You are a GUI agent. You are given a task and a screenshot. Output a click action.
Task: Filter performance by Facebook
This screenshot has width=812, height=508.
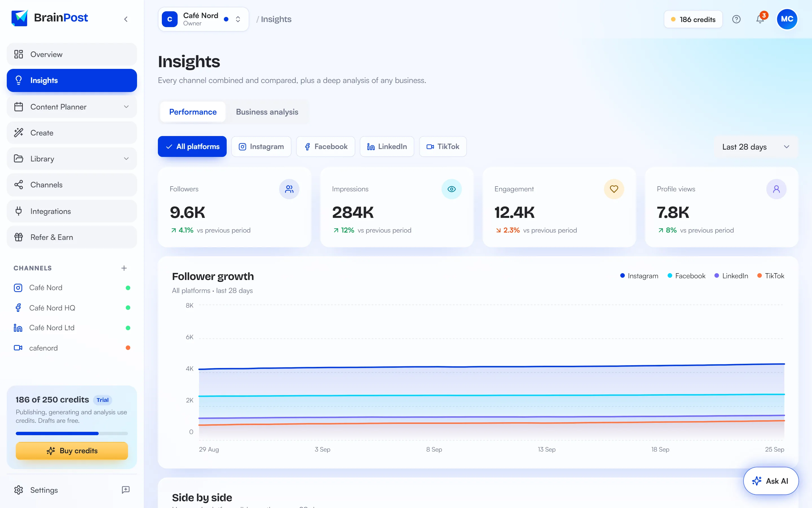pyautogui.click(x=326, y=146)
